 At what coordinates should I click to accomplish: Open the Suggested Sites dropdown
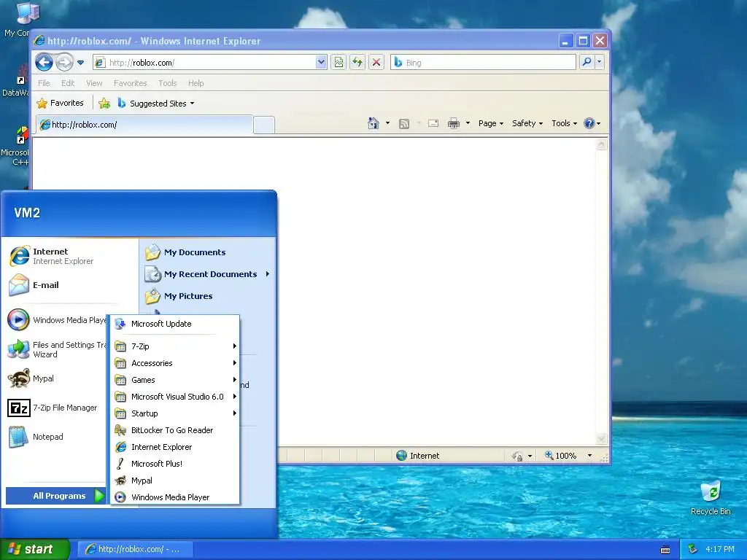156,104
